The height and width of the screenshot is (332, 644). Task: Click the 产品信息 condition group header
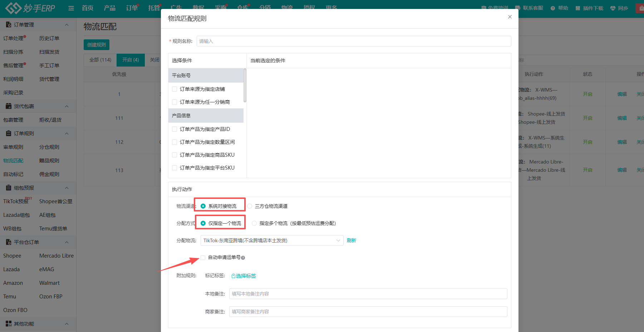(x=206, y=116)
